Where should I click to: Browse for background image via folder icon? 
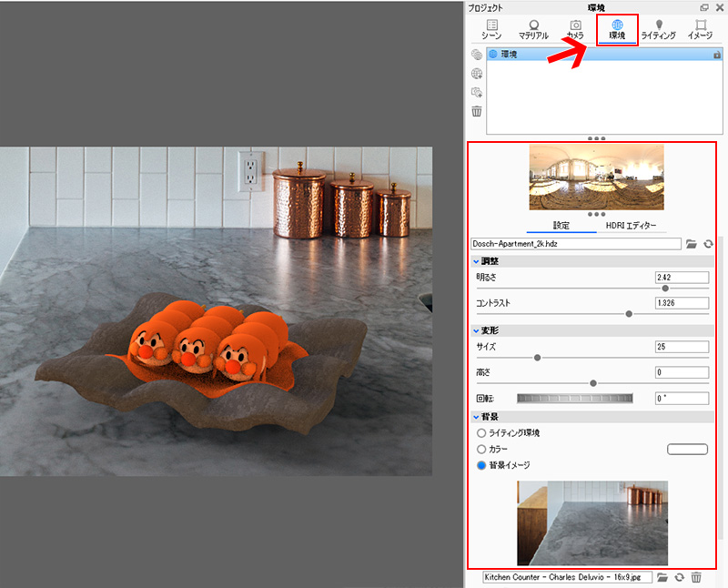click(x=663, y=577)
